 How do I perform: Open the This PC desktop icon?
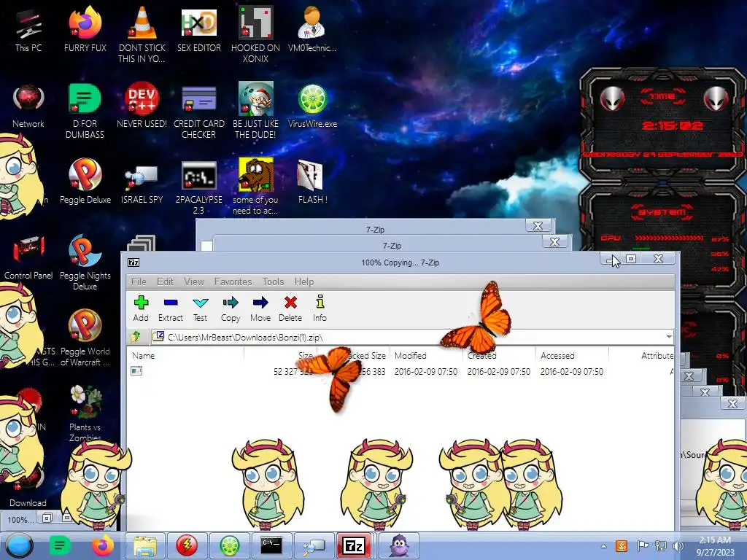click(x=28, y=31)
